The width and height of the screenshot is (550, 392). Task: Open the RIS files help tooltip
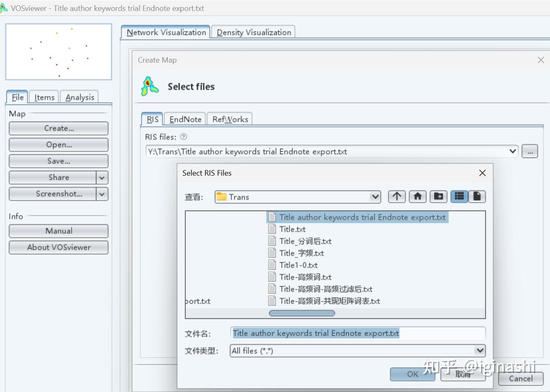click(184, 137)
